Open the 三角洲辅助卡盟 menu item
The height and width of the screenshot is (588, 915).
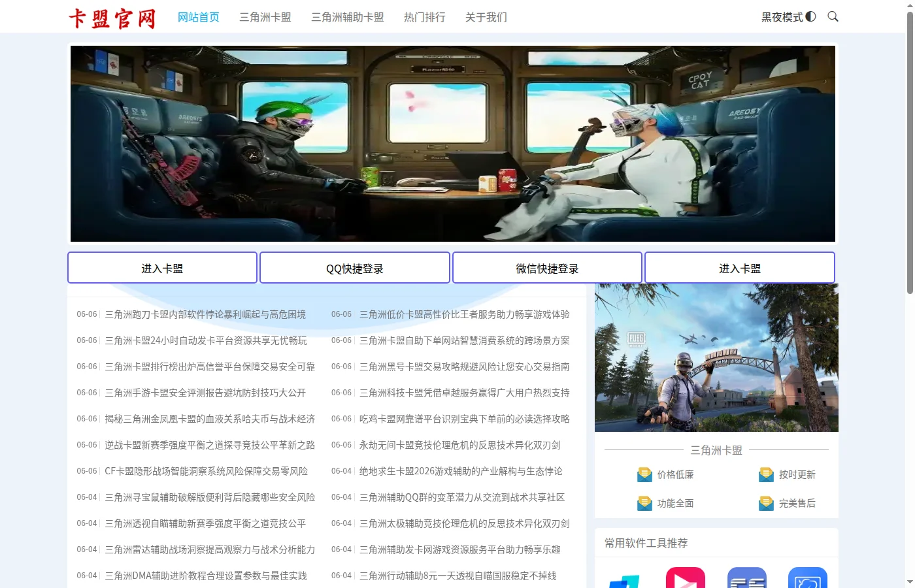(x=348, y=17)
